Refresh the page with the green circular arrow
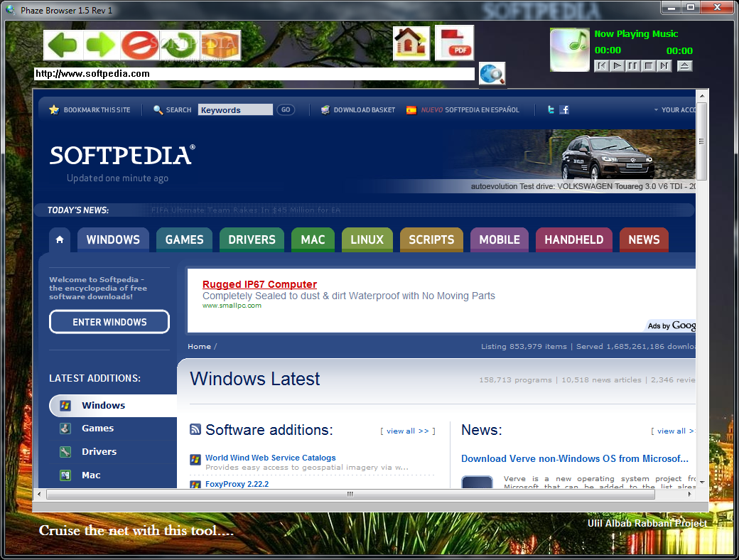 180,45
